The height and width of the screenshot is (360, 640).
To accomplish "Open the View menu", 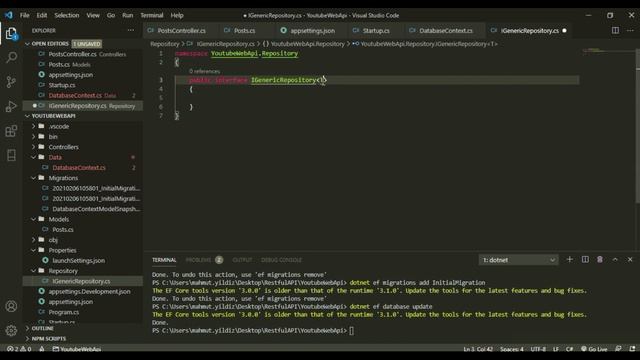I will [93, 15].
